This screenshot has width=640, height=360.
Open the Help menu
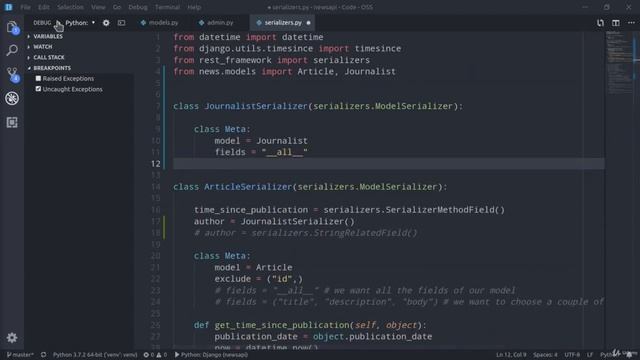click(x=194, y=7)
